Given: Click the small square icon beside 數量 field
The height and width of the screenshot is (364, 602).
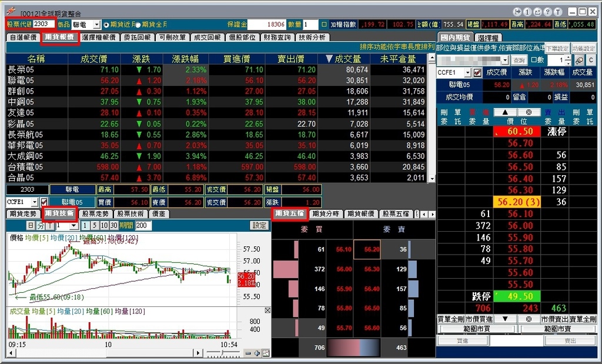Looking at the screenshot, I should [324, 24].
